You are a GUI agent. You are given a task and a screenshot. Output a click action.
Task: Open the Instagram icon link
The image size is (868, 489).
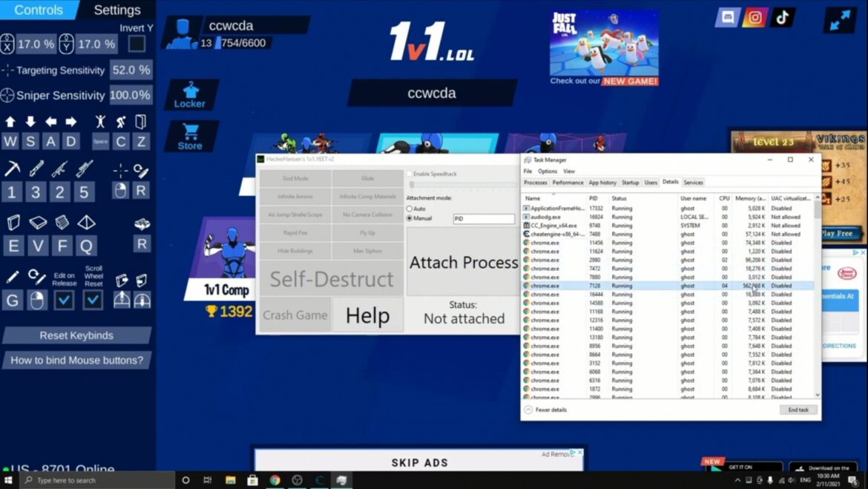coord(755,17)
